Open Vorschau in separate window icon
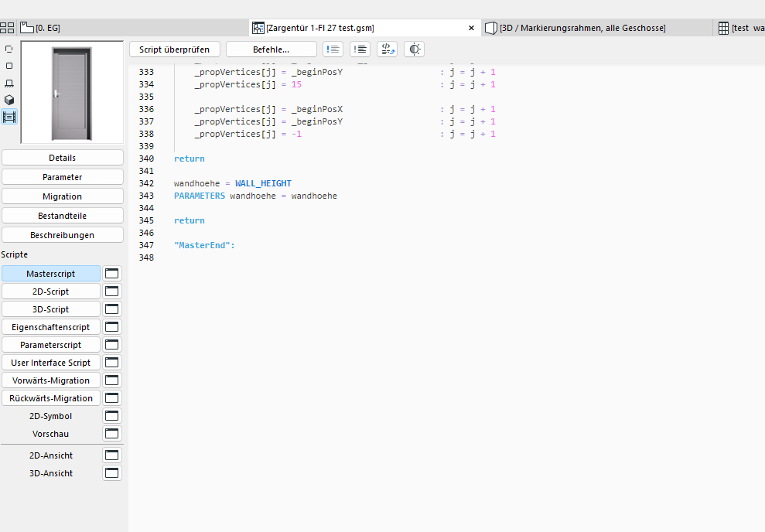Viewport: 765px width, 532px height. click(111, 434)
